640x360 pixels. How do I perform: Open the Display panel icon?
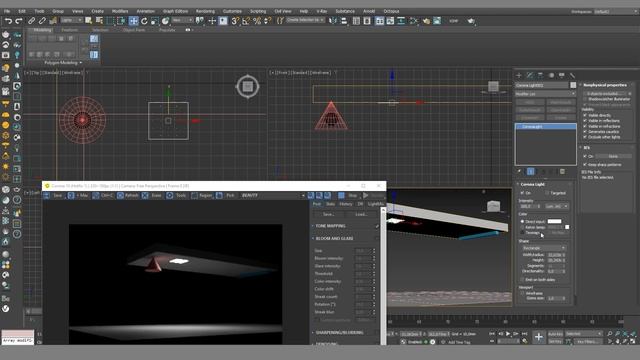(x=562, y=76)
